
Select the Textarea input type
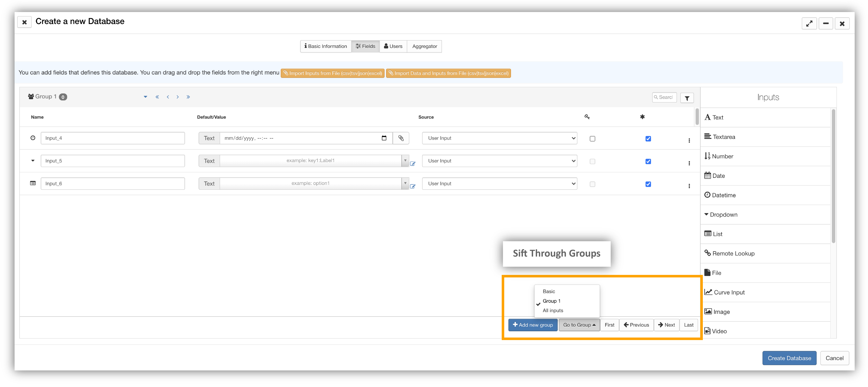tap(765, 137)
